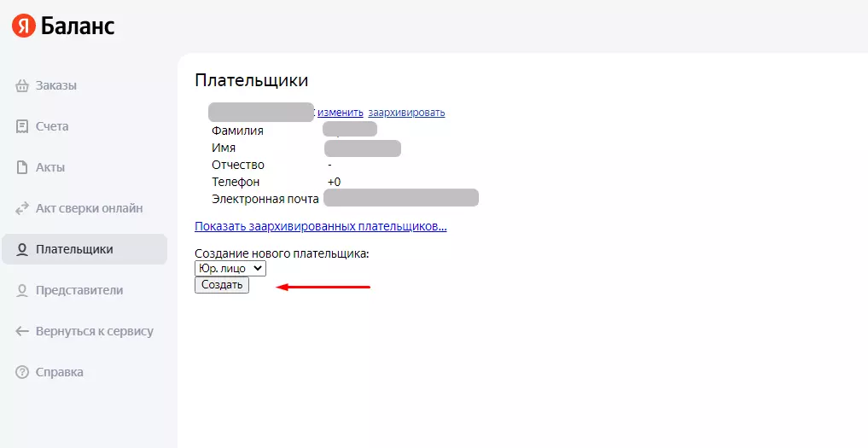
Task: Click the Создать button
Action: [222, 285]
